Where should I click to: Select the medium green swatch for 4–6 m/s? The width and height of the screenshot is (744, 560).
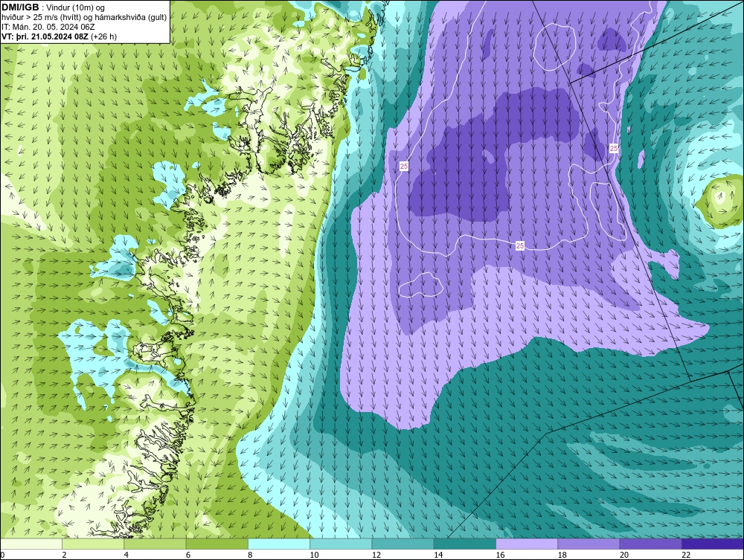155,544
